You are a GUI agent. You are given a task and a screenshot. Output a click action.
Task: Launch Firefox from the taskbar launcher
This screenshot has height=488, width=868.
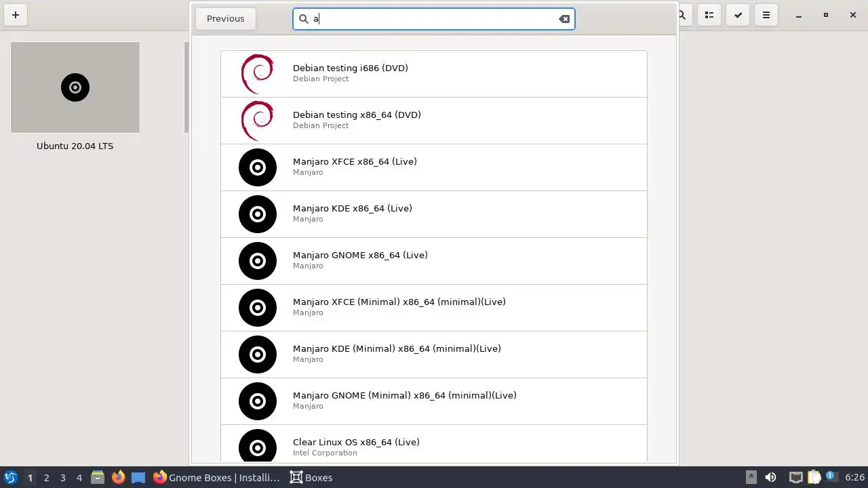[x=118, y=477]
